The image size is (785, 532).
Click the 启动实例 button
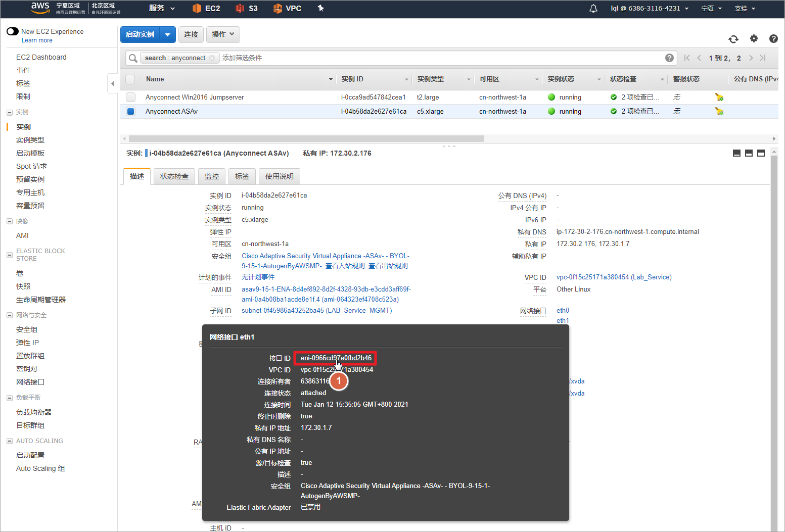[x=140, y=34]
